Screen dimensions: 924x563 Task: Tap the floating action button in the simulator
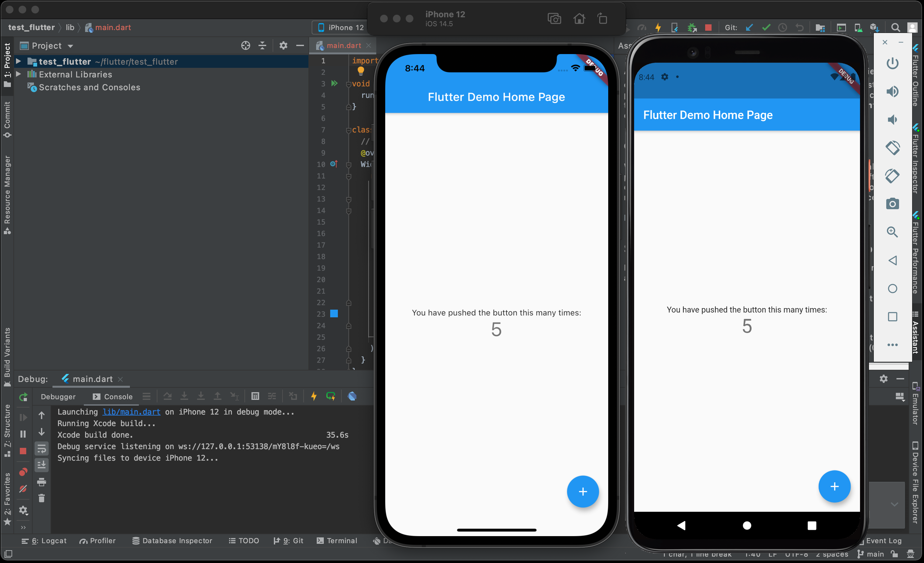[x=583, y=492]
